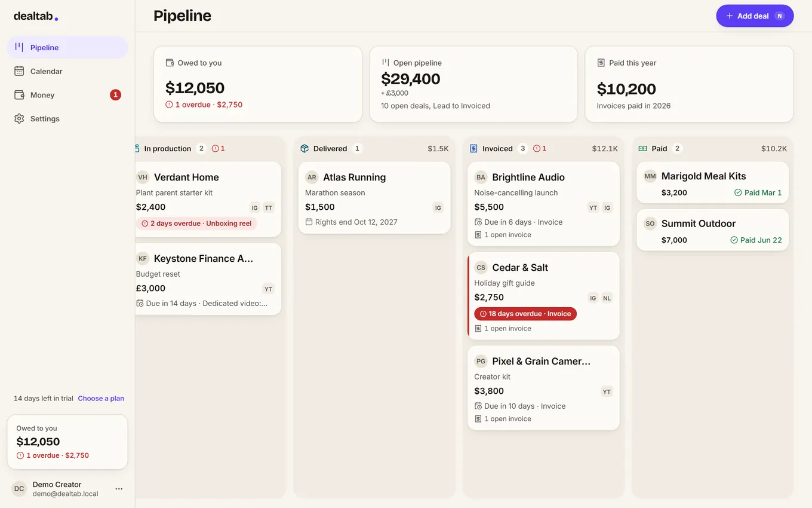
Task: Click the Open pipeline card's bars icon
Action: pyautogui.click(x=386, y=63)
